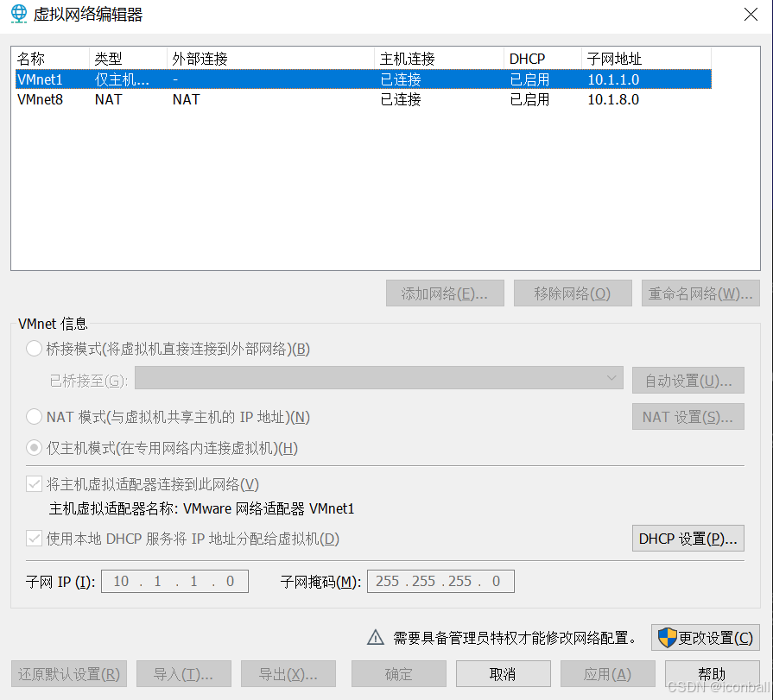
Task: Close the 虚拟网络编辑器 dialog
Action: 751,15
